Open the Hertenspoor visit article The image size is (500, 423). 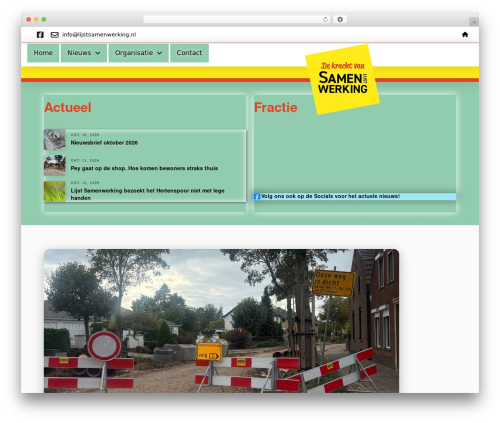coord(147,194)
